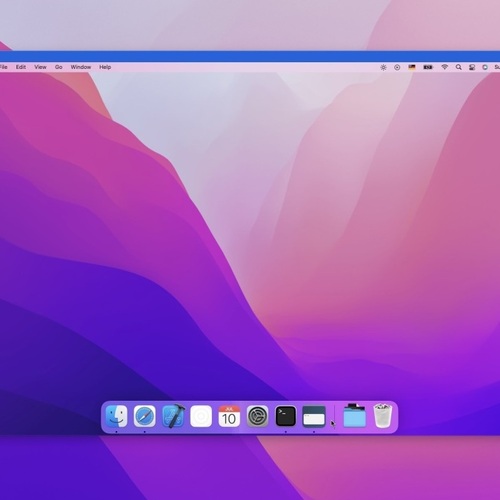Open the Go menu
The height and width of the screenshot is (500, 500).
(59, 67)
